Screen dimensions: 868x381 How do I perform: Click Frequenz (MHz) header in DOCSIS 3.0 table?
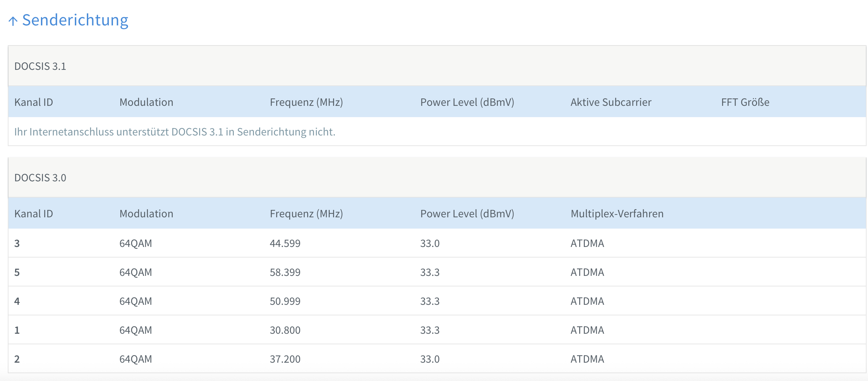[306, 214]
